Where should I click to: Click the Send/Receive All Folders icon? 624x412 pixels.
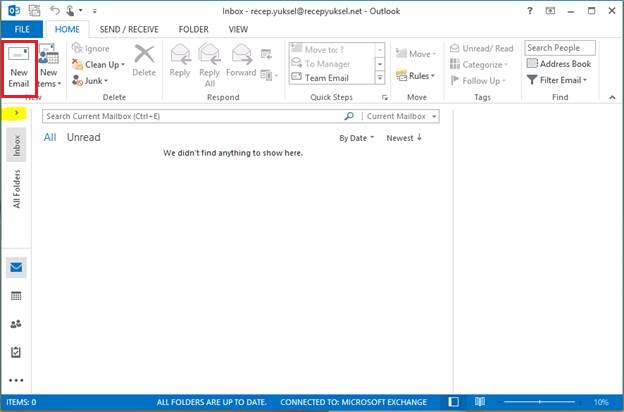tap(34, 10)
